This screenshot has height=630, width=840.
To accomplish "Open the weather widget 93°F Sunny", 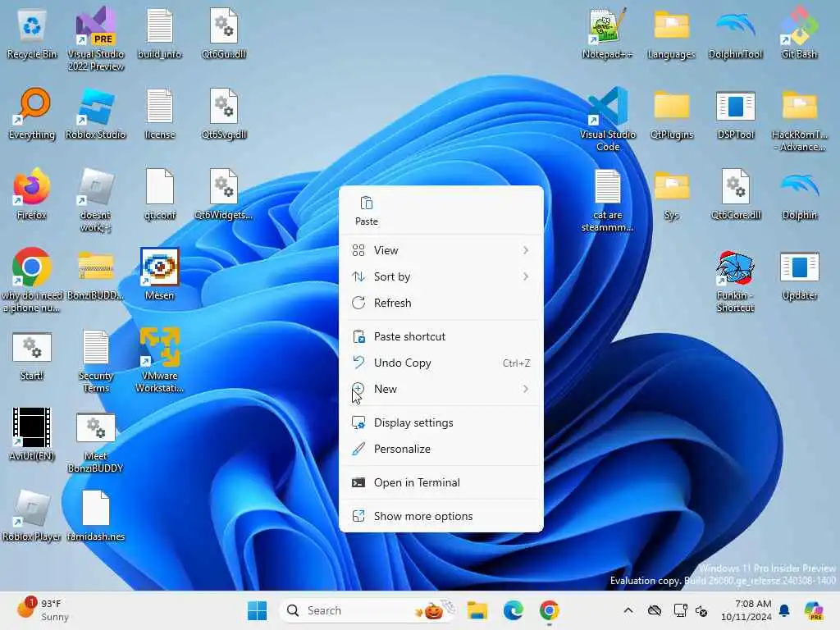I will pos(43,610).
